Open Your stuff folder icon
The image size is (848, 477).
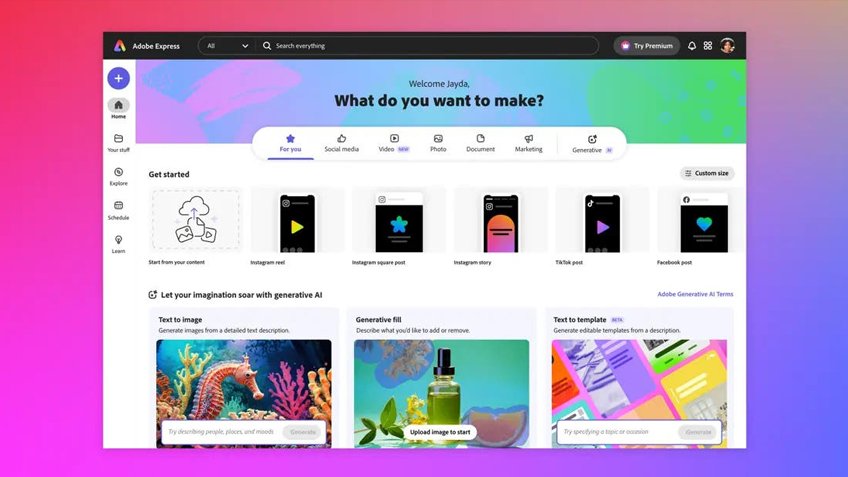pyautogui.click(x=118, y=139)
